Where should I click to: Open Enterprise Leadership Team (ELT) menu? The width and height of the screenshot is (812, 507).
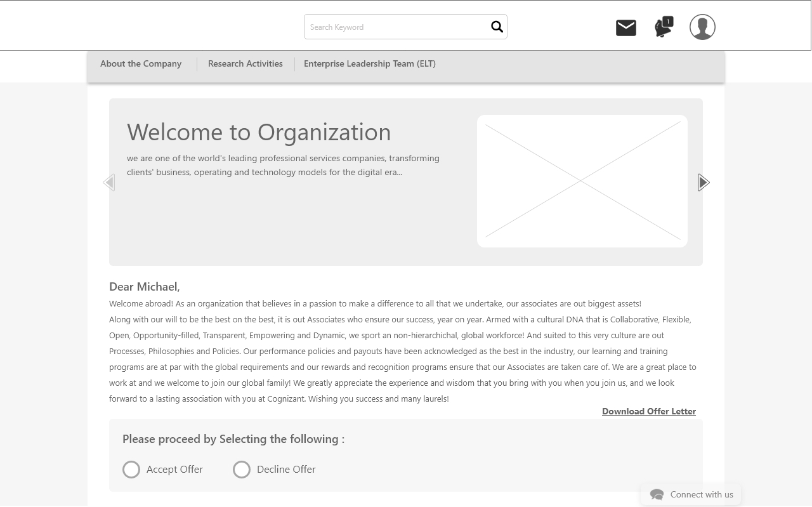[x=370, y=63]
